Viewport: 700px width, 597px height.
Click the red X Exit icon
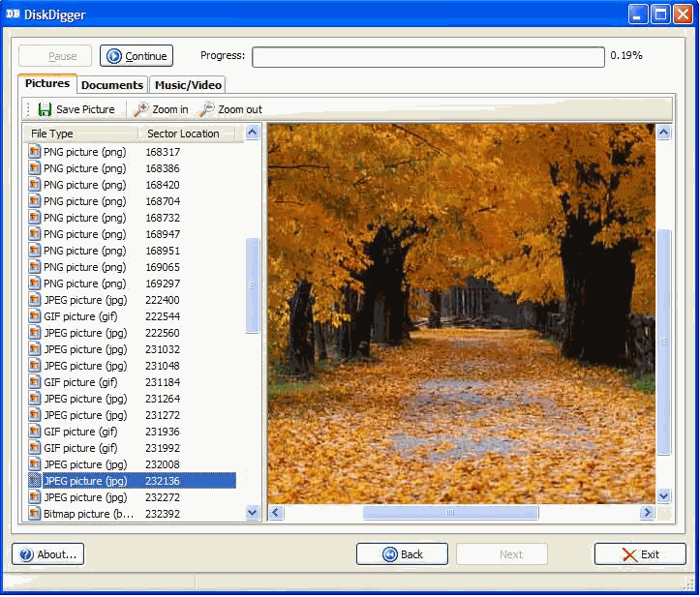[629, 554]
